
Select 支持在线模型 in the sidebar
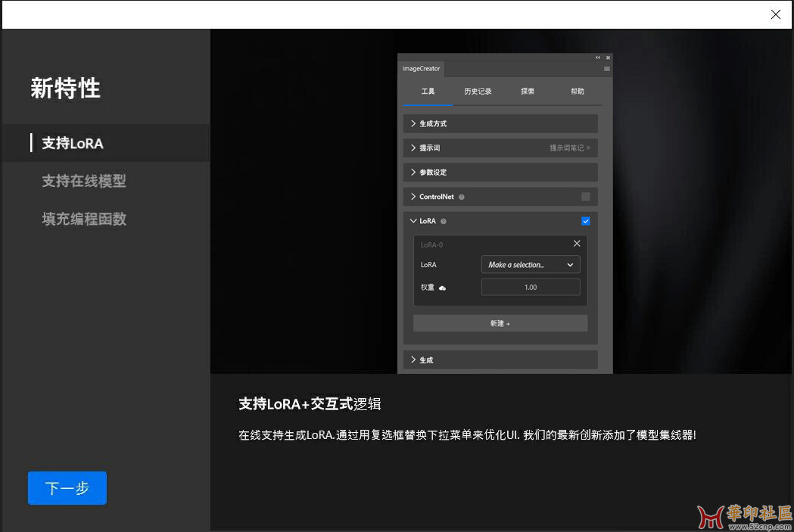(x=84, y=181)
